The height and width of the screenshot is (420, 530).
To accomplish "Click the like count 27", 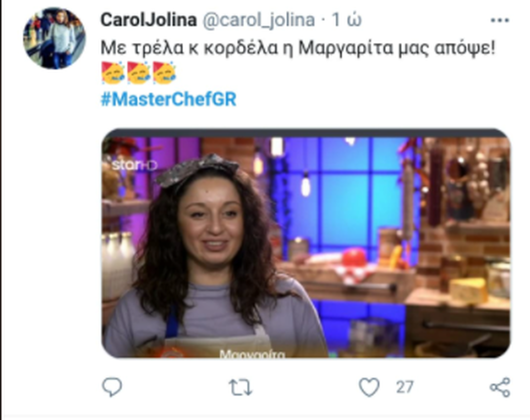I will tap(405, 387).
